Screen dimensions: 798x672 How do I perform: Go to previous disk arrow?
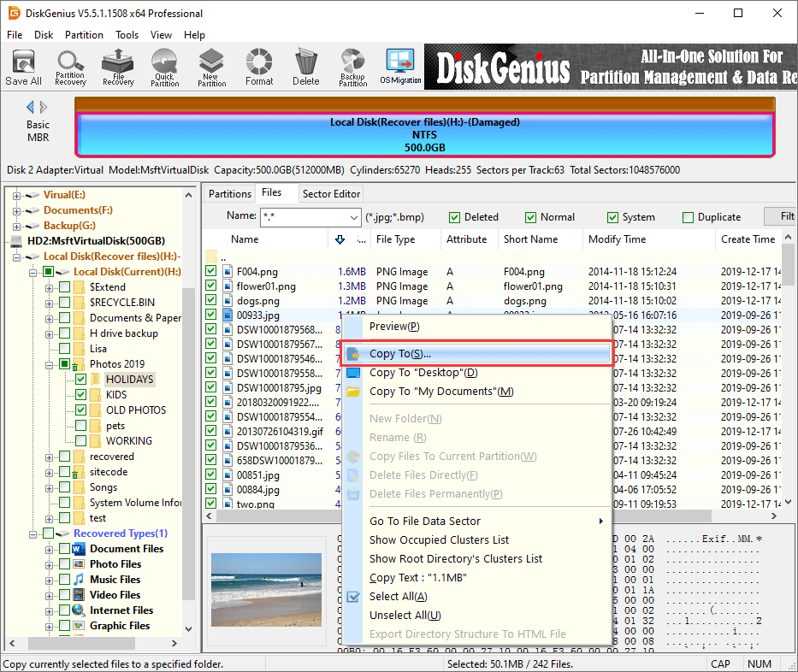31,107
